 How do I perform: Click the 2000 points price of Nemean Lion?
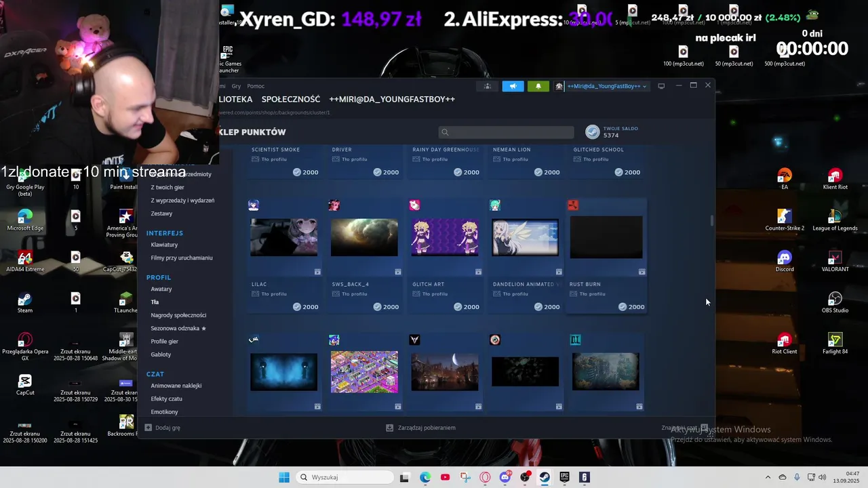(x=547, y=172)
